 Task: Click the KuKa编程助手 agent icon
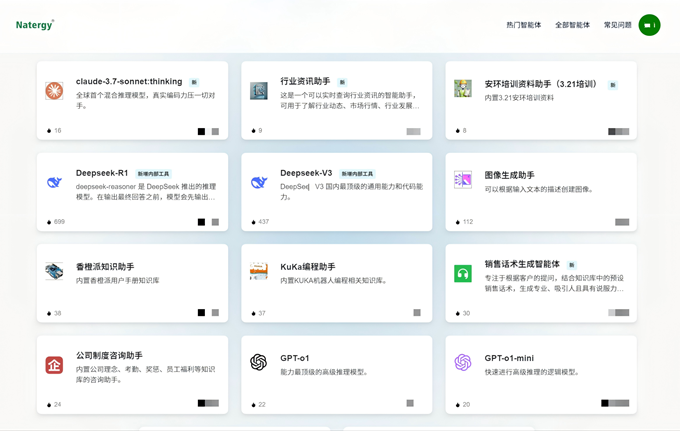tap(259, 271)
